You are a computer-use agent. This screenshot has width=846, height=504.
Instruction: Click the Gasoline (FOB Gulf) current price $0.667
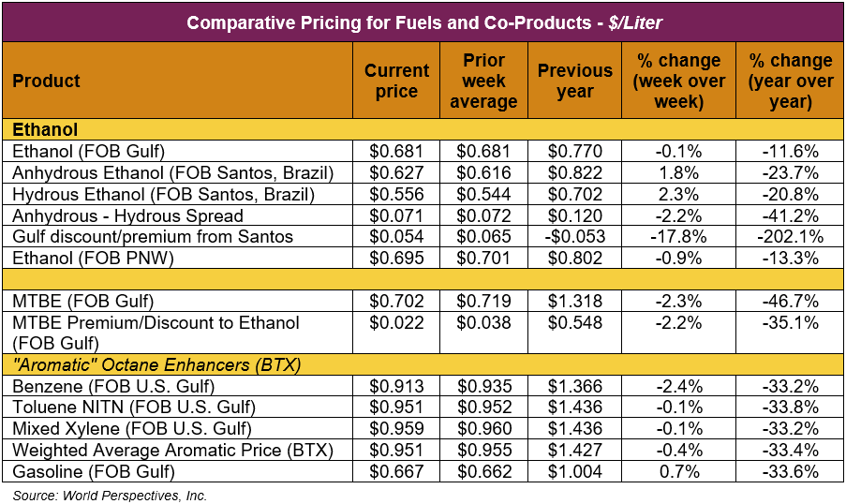pos(396,472)
